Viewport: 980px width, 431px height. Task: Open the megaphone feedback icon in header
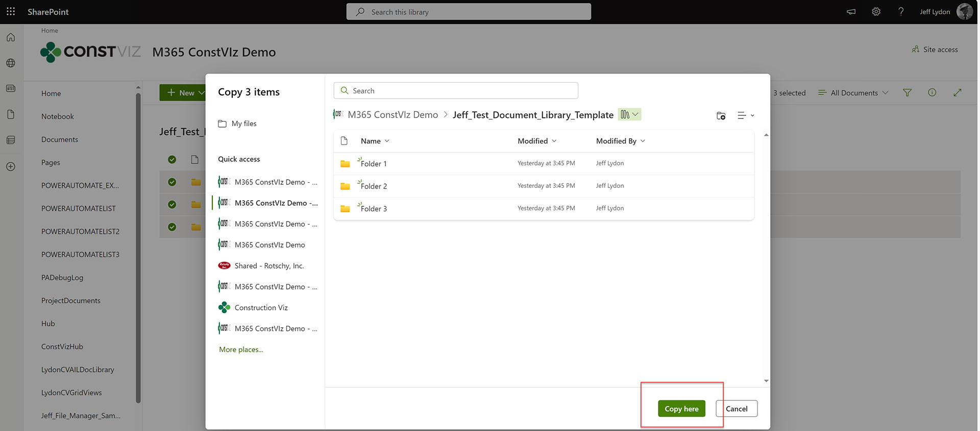point(851,11)
